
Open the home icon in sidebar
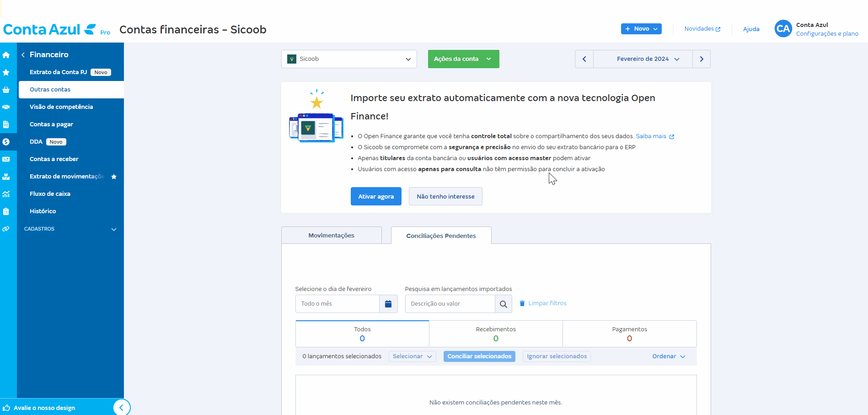click(x=6, y=55)
